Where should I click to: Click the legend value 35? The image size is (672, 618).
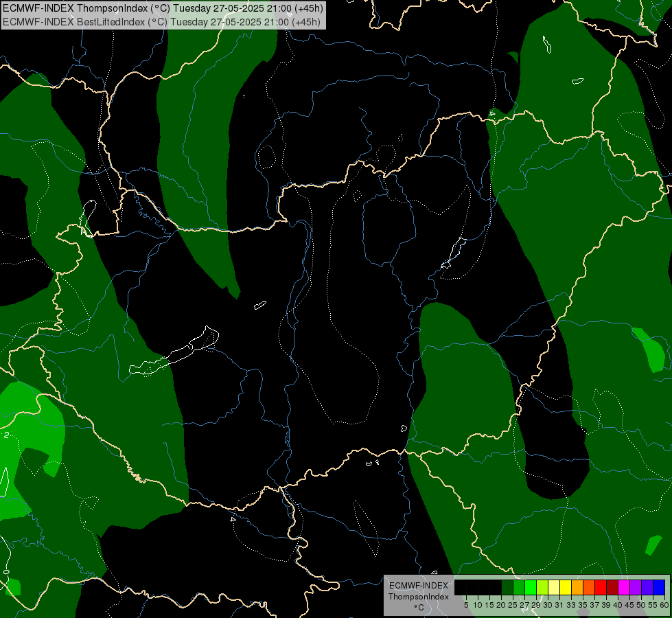583,605
